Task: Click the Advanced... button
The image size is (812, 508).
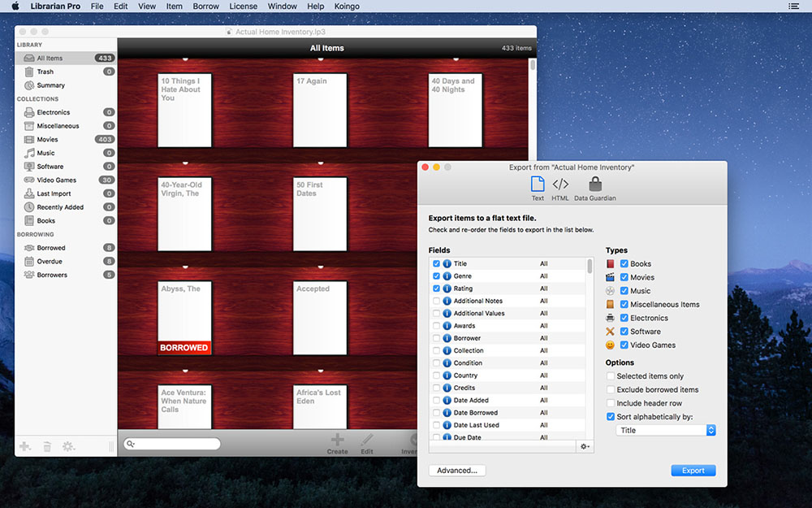Action: tap(456, 470)
